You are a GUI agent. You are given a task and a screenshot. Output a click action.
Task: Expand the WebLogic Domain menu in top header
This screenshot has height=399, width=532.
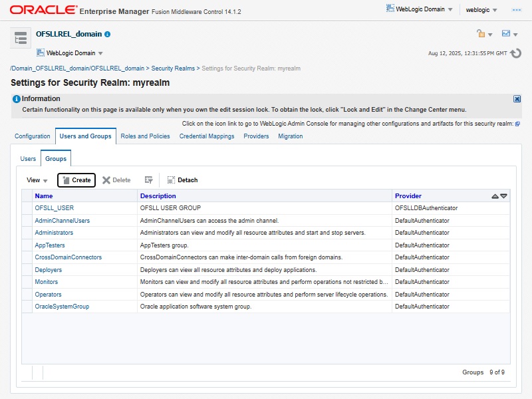coord(420,10)
